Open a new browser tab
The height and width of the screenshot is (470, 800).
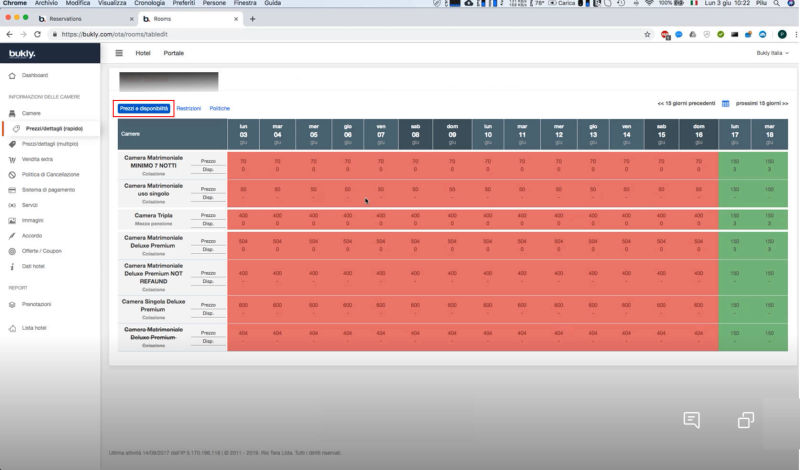(x=253, y=19)
